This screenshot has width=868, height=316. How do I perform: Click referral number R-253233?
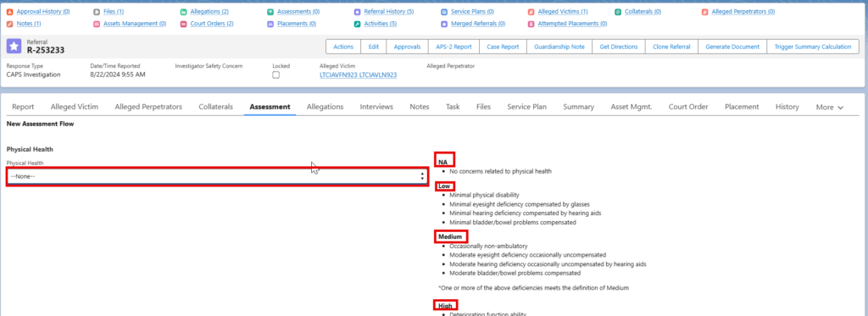(46, 50)
